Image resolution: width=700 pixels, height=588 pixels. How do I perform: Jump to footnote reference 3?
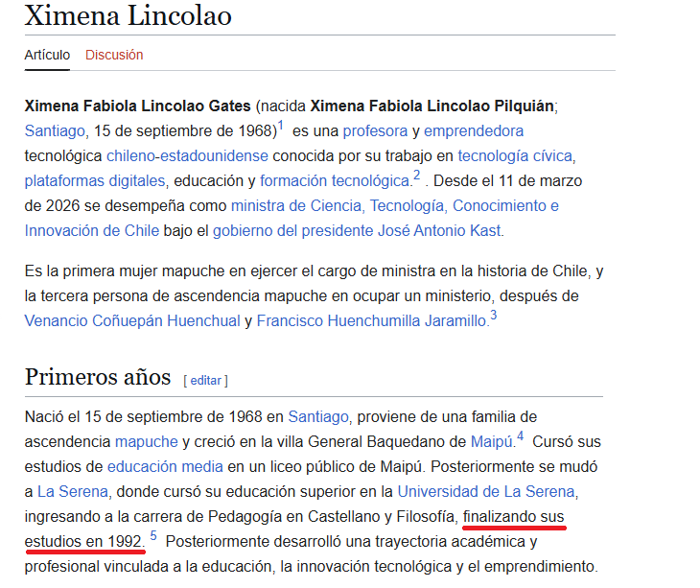493,315
